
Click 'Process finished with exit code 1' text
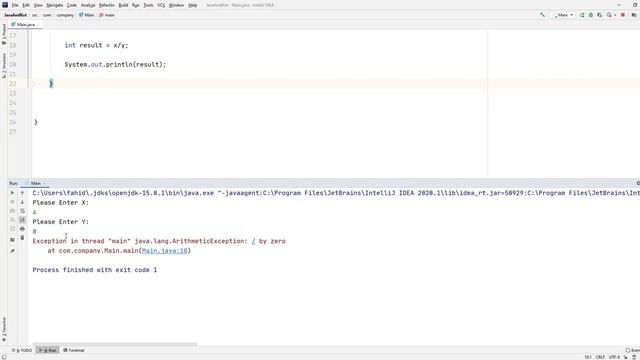coord(95,270)
